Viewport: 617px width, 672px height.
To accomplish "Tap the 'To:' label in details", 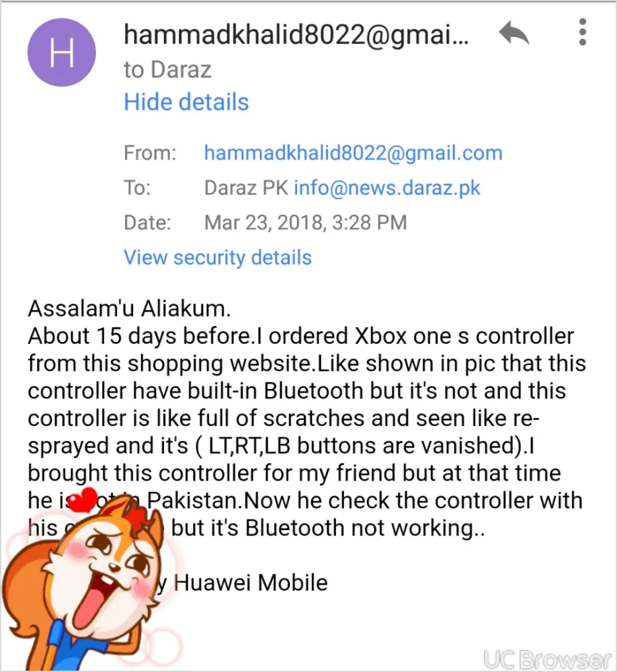I will (137, 187).
